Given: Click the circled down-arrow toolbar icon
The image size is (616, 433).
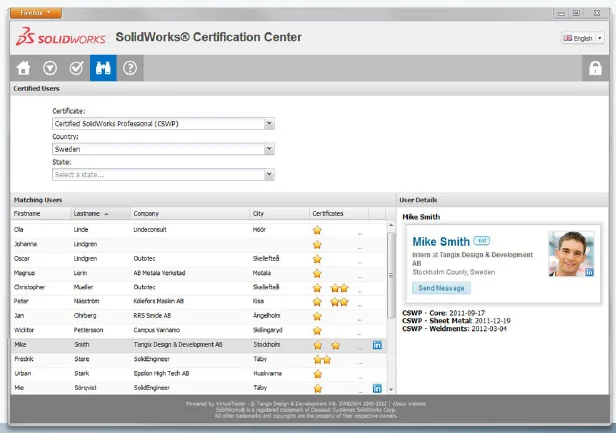Looking at the screenshot, I should tap(50, 69).
